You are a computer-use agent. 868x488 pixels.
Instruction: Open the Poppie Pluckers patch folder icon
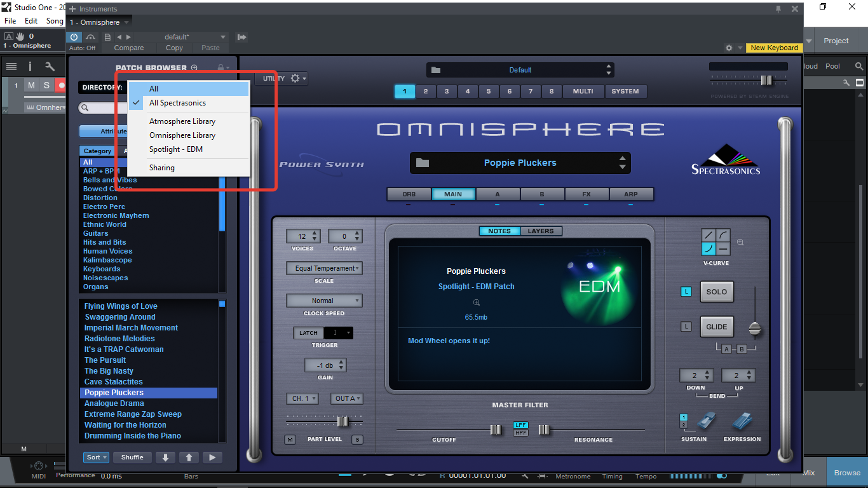point(423,163)
